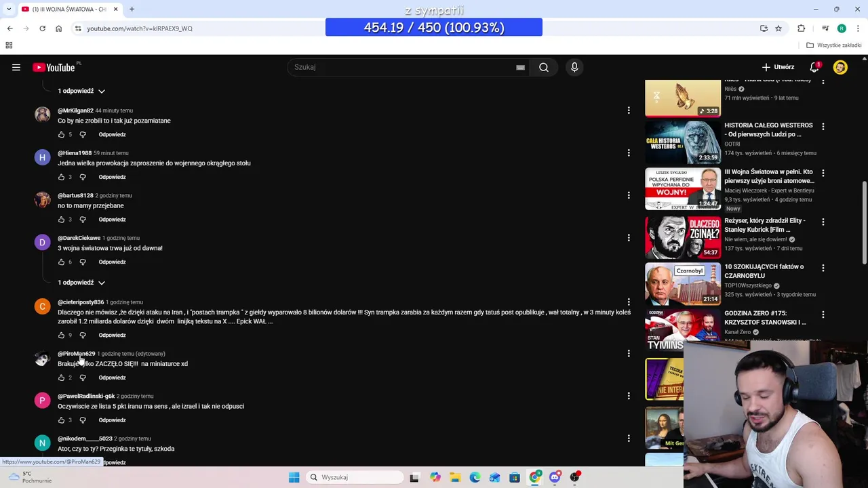868x488 pixels.
Task: Open III Wojna Światowa w pełni video title
Action: pyautogui.click(x=769, y=176)
